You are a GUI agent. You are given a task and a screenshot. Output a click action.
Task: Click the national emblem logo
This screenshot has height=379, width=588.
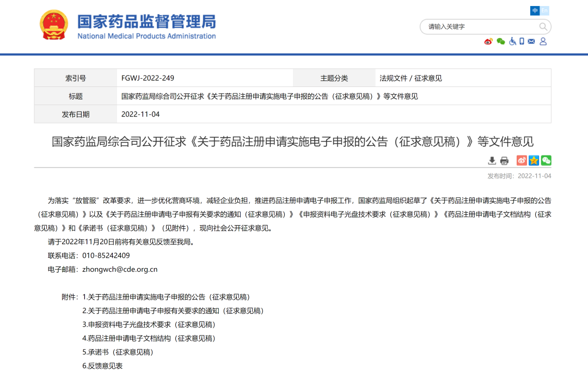[54, 24]
